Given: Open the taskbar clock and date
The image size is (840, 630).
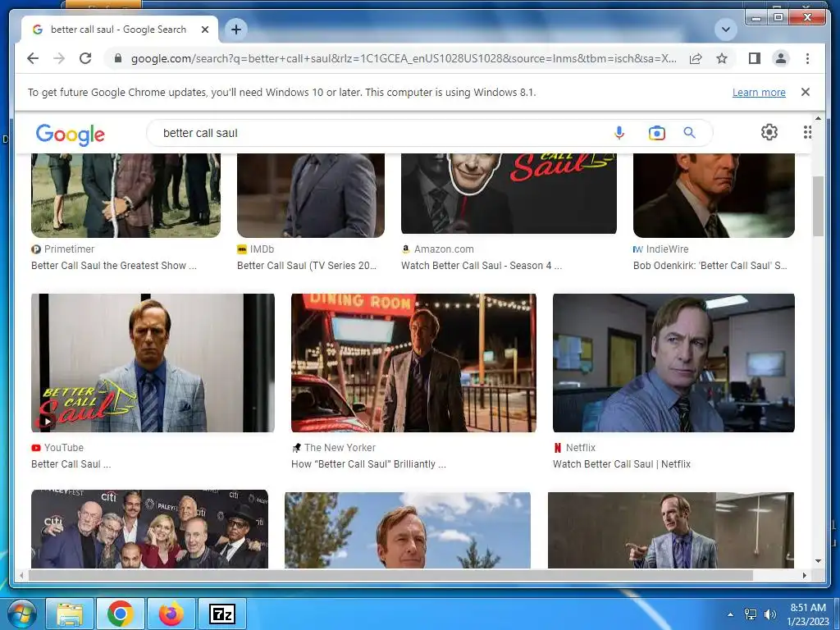Looking at the screenshot, I should [808, 614].
